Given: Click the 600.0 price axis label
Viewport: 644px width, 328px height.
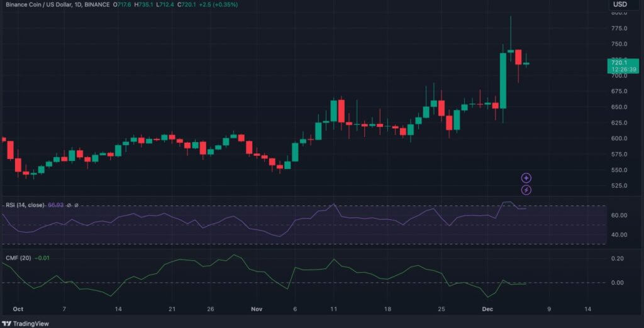Looking at the screenshot, I should click(619, 138).
